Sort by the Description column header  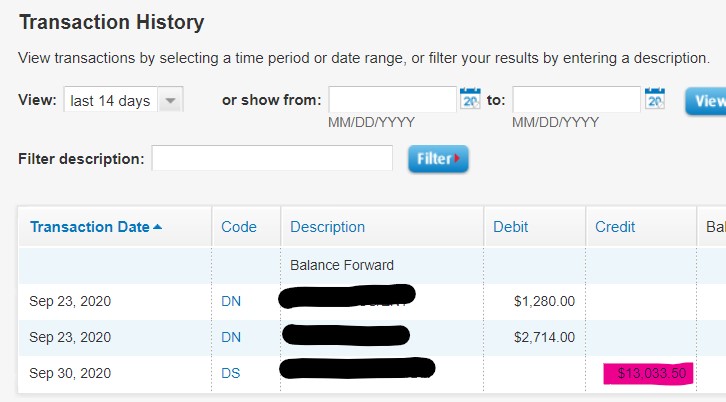(x=327, y=227)
